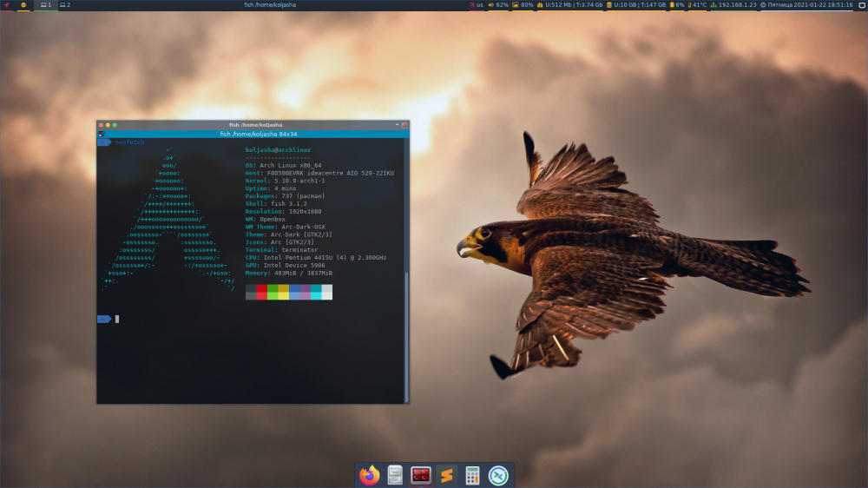Launch the remote desktop app in dock

click(497, 475)
